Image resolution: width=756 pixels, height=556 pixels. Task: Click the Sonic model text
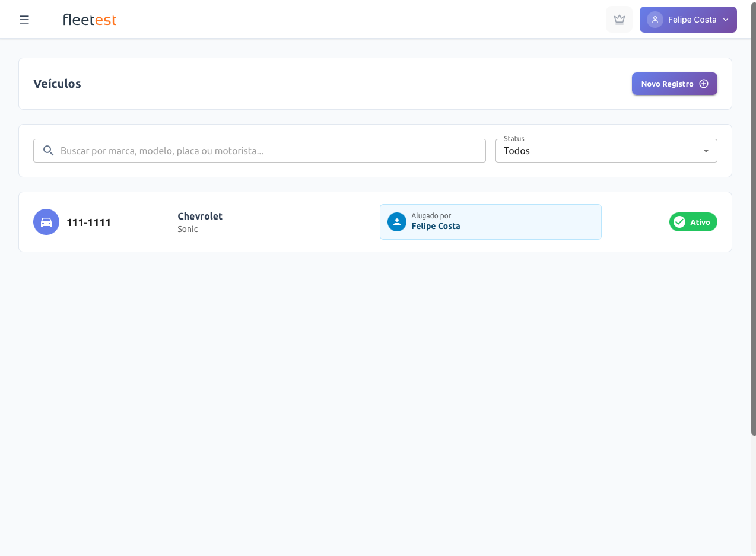188,229
